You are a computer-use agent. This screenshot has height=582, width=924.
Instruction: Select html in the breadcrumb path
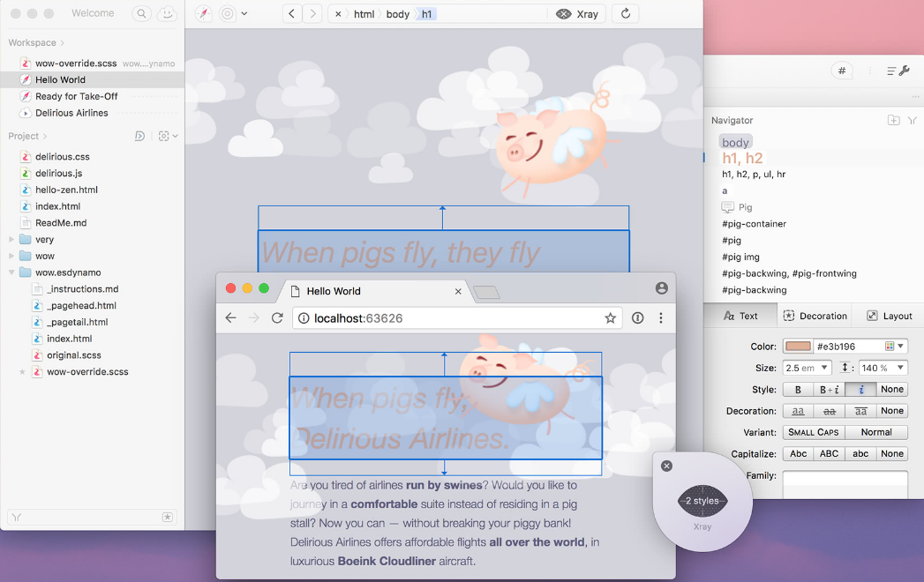[364, 14]
